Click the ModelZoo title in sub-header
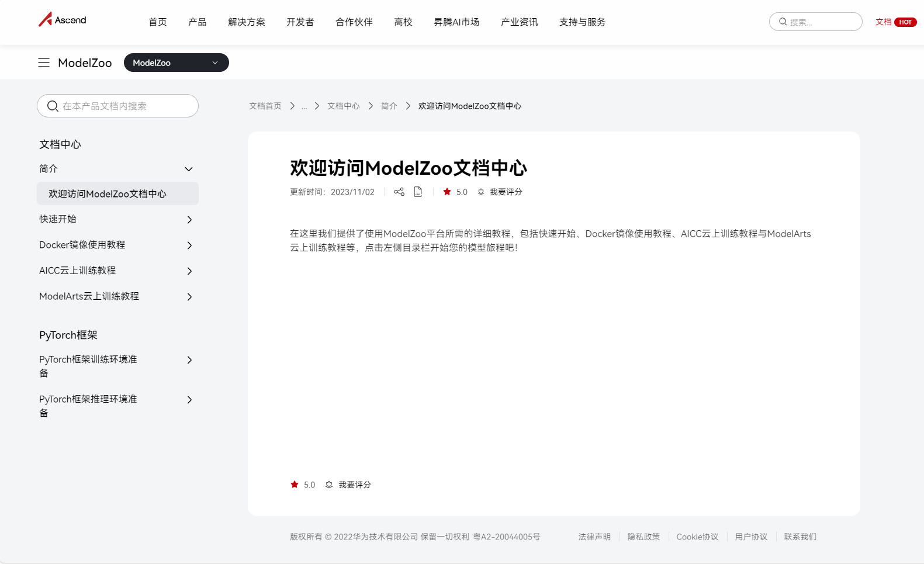Screen dimensions: 924x564 [x=85, y=63]
